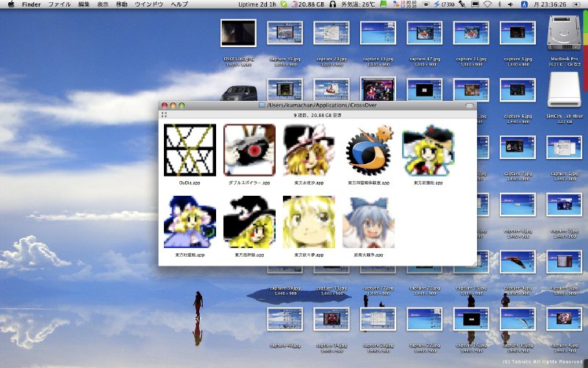
Task: Select the 東方地霊殿.app purple-dress icon
Action: (190, 222)
